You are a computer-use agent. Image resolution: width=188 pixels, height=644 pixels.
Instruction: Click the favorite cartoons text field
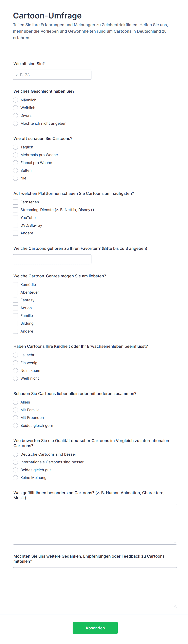tap(52, 259)
